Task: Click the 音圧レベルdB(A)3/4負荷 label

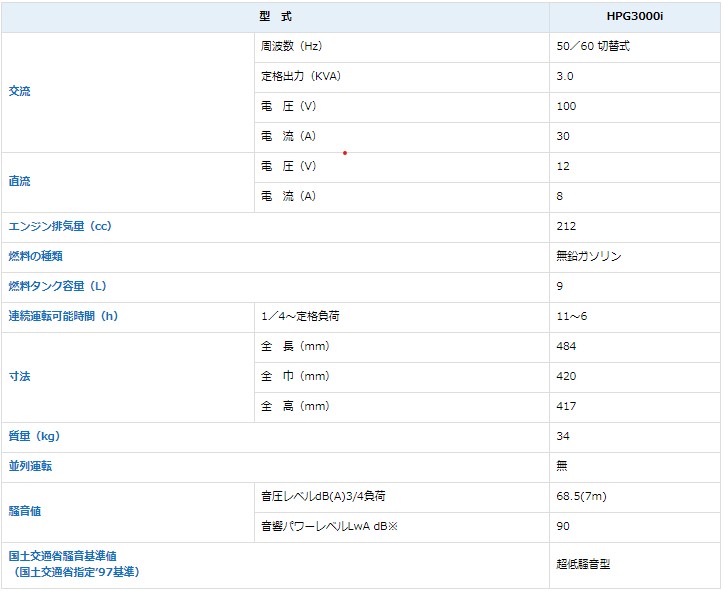Action: click(x=323, y=496)
